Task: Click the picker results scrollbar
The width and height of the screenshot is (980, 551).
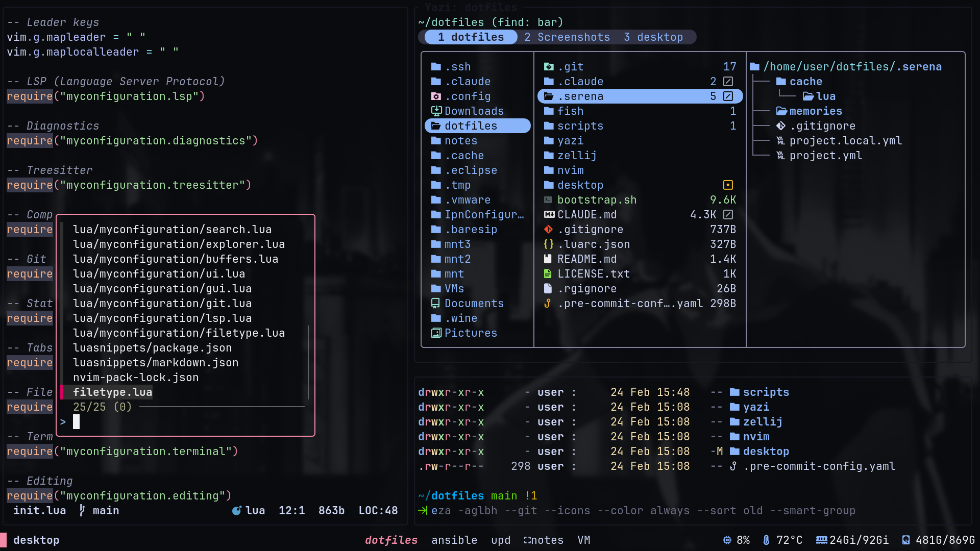Action: point(308,363)
